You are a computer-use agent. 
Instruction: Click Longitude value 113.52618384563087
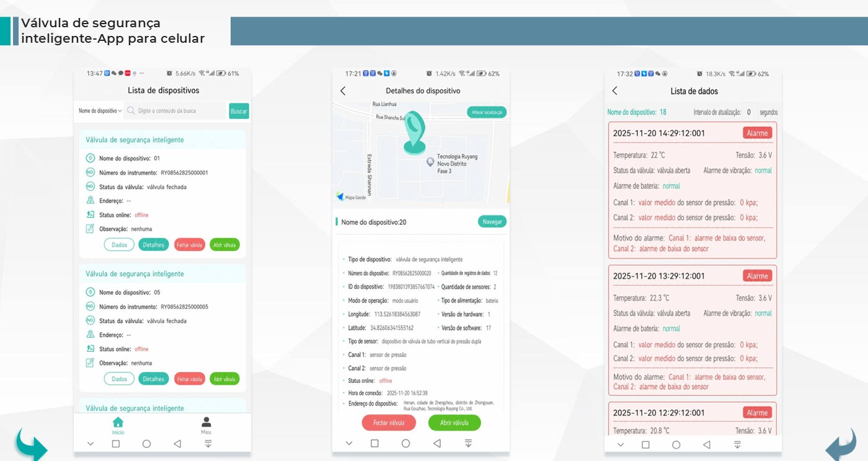coord(397,314)
